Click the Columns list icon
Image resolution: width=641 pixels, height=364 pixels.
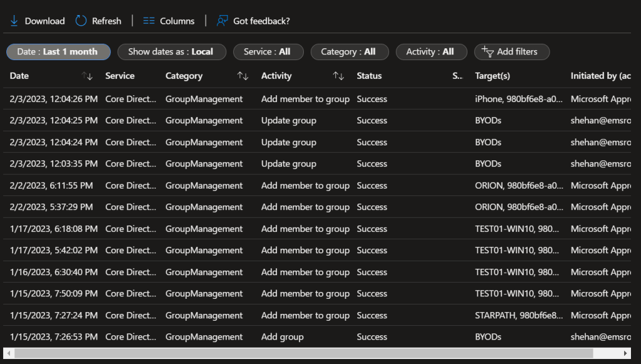pyautogui.click(x=149, y=21)
